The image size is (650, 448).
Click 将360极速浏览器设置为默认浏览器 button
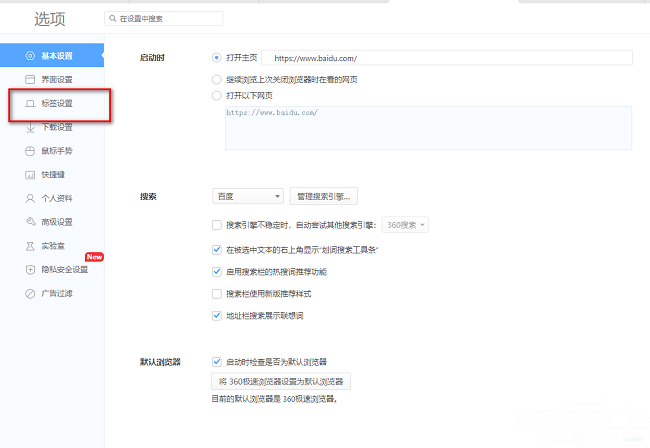(x=281, y=381)
